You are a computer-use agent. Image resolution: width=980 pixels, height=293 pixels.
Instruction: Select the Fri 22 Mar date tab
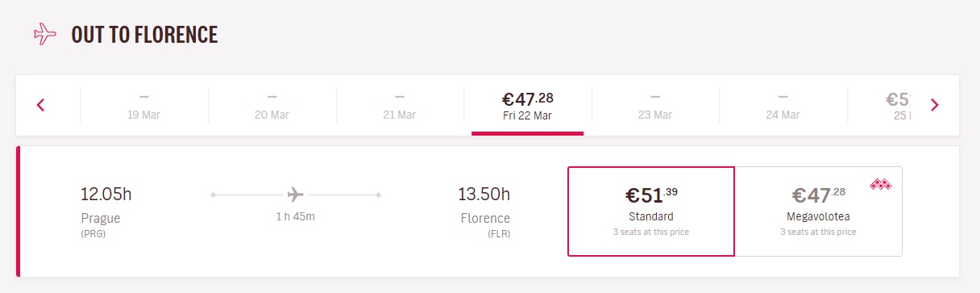click(528, 106)
